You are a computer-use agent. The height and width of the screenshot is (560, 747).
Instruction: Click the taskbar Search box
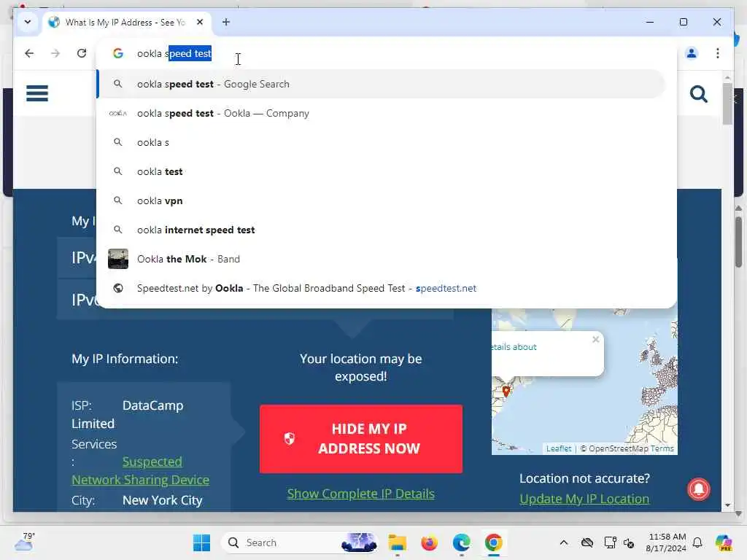pos(300,542)
